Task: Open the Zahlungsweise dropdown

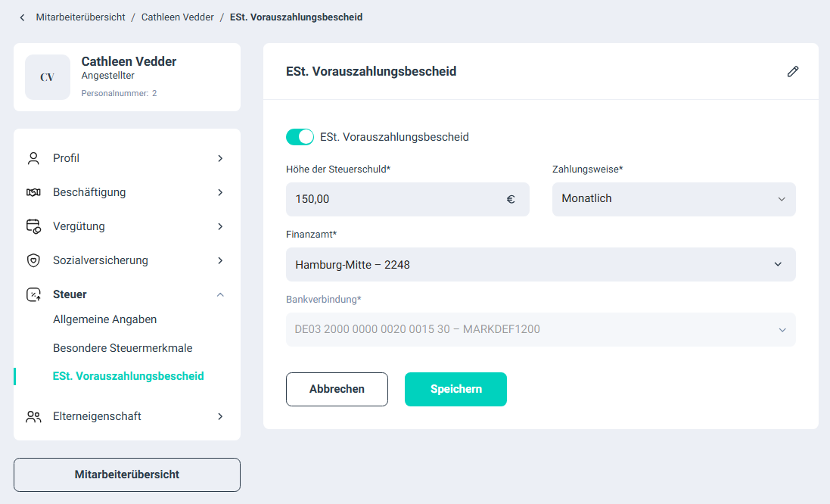Action: point(673,199)
